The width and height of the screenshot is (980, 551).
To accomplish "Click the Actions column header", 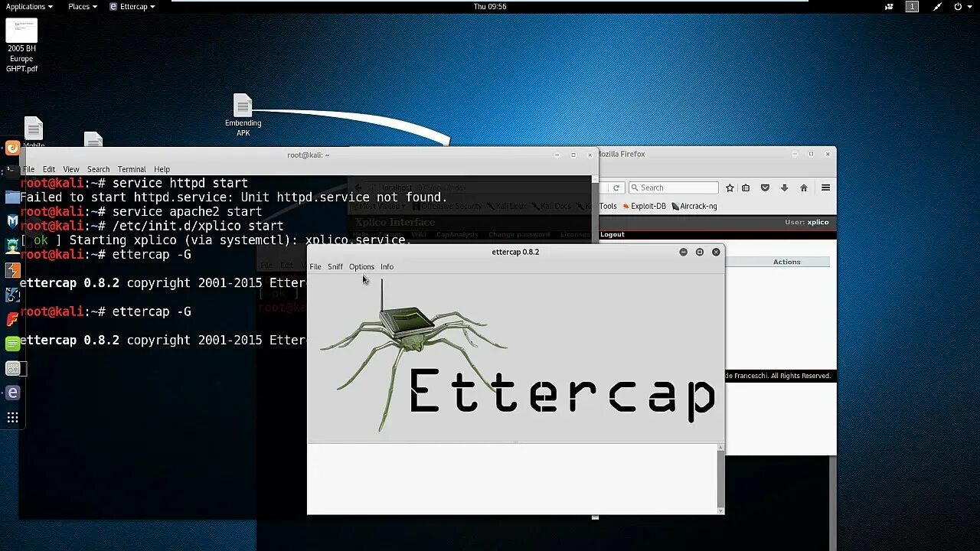I will tap(786, 262).
